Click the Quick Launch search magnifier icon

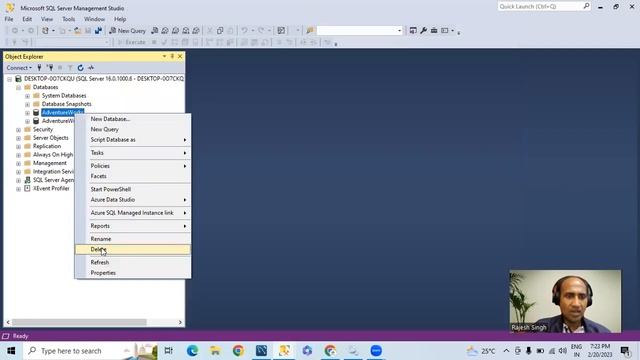(586, 6)
